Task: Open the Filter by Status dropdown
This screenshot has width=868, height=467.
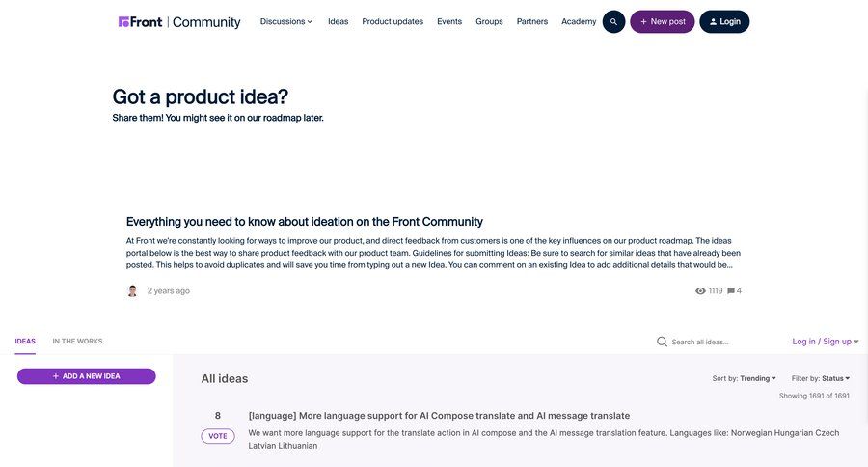Action: coord(821,378)
